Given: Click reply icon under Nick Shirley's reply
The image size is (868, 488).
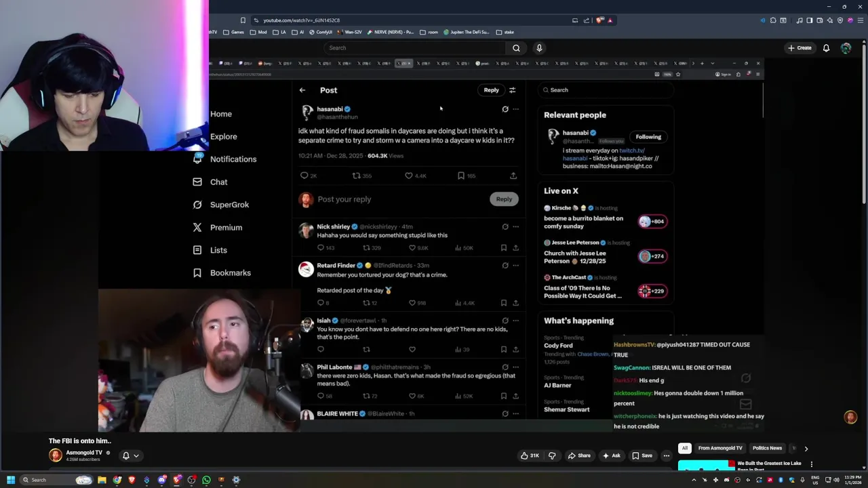Looking at the screenshot, I should [321, 248].
